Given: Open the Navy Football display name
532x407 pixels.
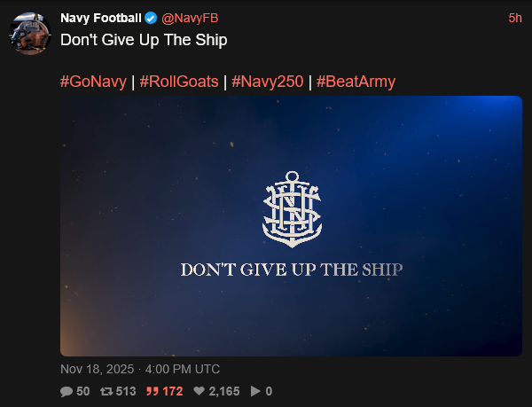Looking at the screenshot, I should (101, 18).
